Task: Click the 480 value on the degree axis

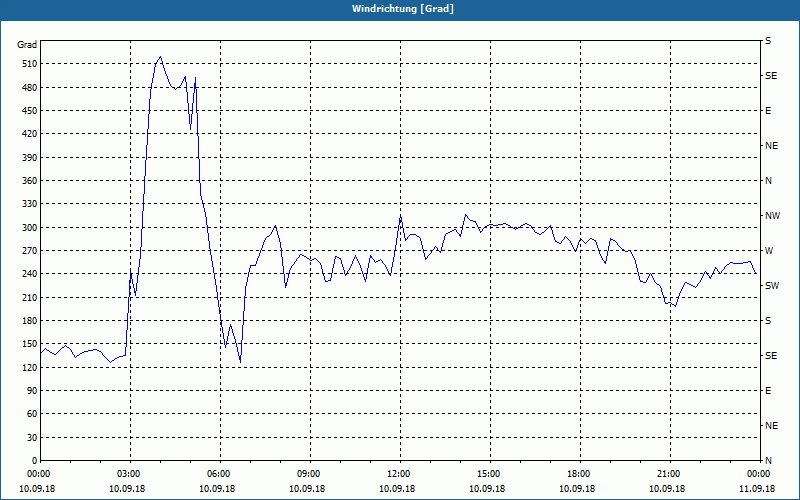Action: click(30, 88)
